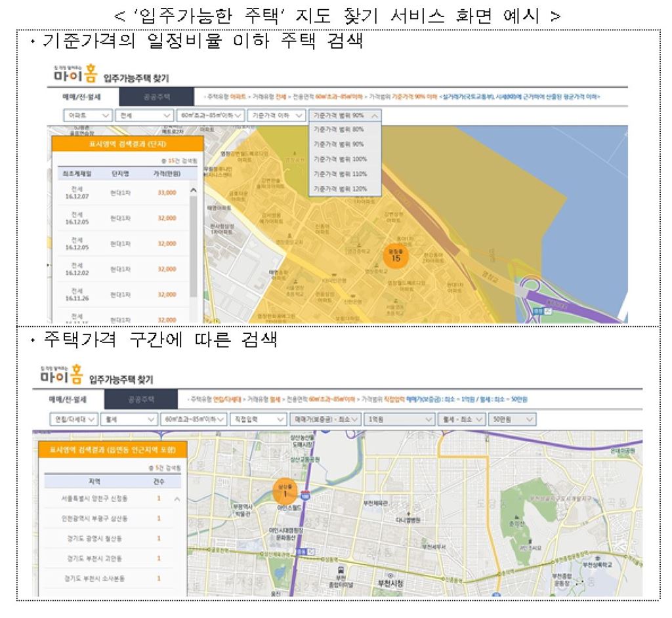Collapse arrow beside 서울특별시 양천구 신정동 row

(177, 499)
